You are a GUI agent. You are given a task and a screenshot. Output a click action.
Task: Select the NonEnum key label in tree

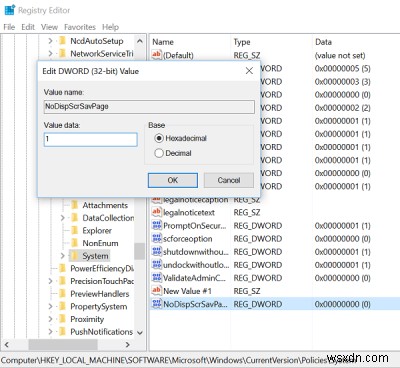point(100,243)
